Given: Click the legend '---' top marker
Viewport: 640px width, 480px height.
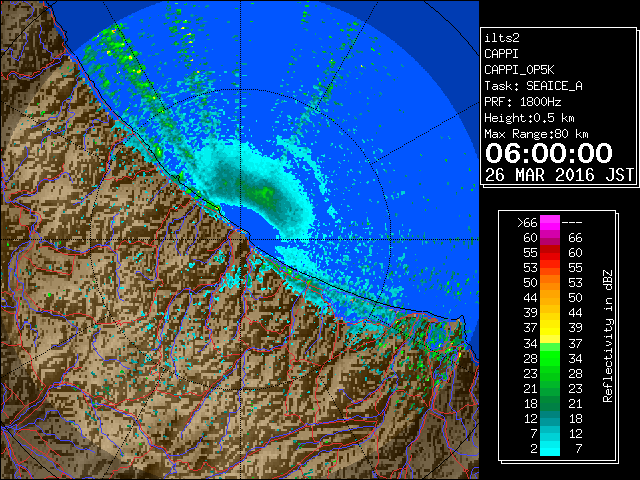Looking at the screenshot, I should pyautogui.click(x=572, y=222).
